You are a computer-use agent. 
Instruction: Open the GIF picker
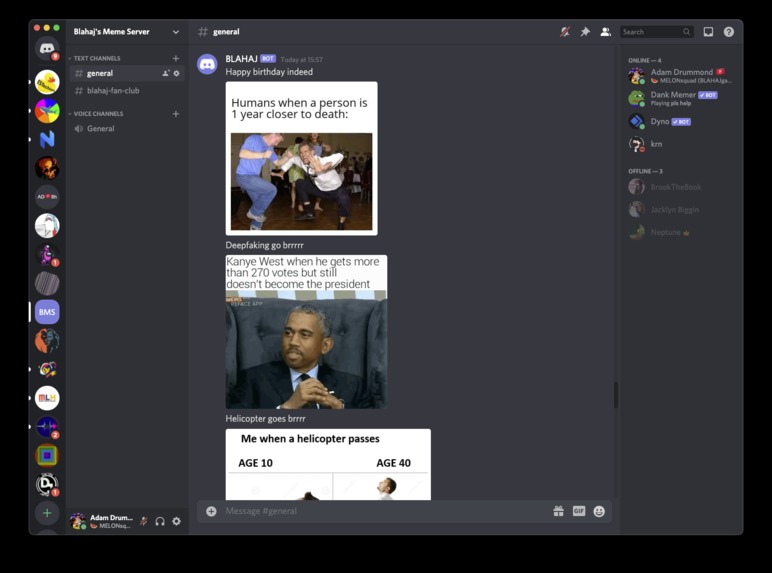coord(579,511)
